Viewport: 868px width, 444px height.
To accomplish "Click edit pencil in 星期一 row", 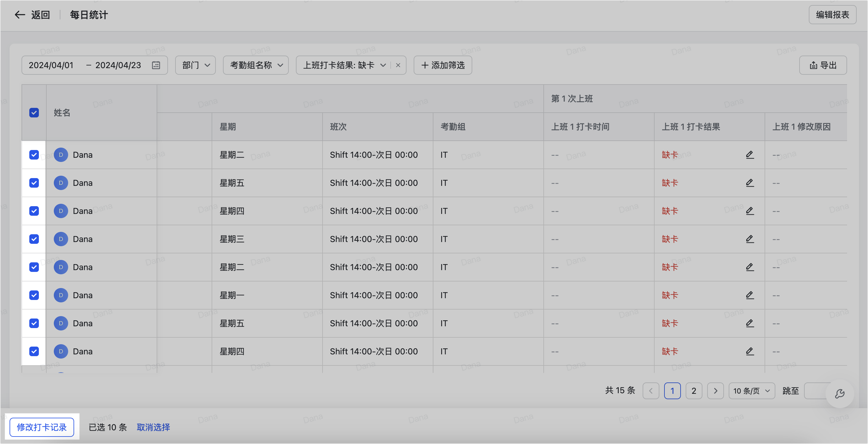I will click(749, 295).
